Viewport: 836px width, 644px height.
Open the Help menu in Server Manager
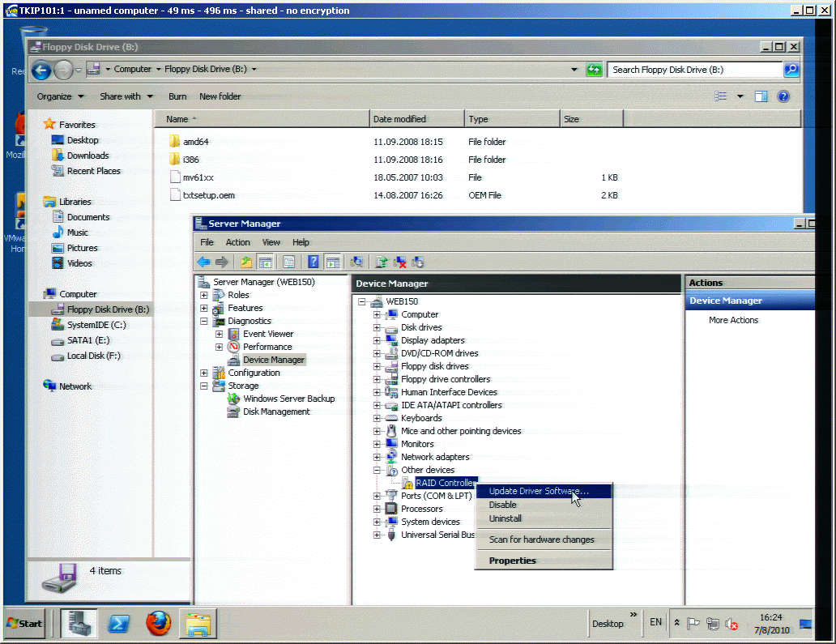[x=301, y=242]
